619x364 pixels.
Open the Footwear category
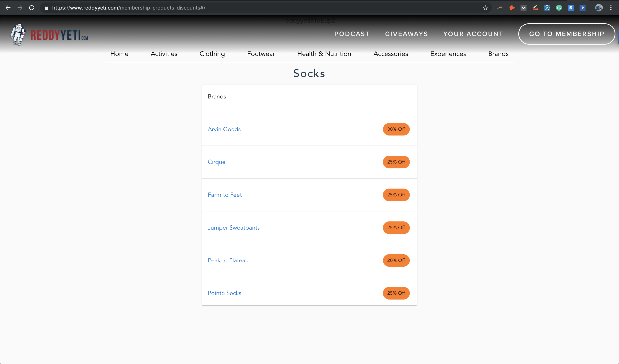tap(261, 54)
